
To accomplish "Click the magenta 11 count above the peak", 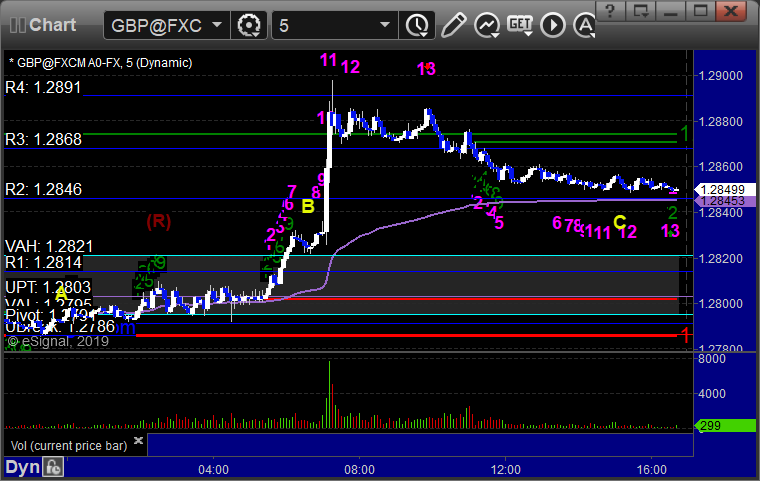I will pyautogui.click(x=328, y=60).
